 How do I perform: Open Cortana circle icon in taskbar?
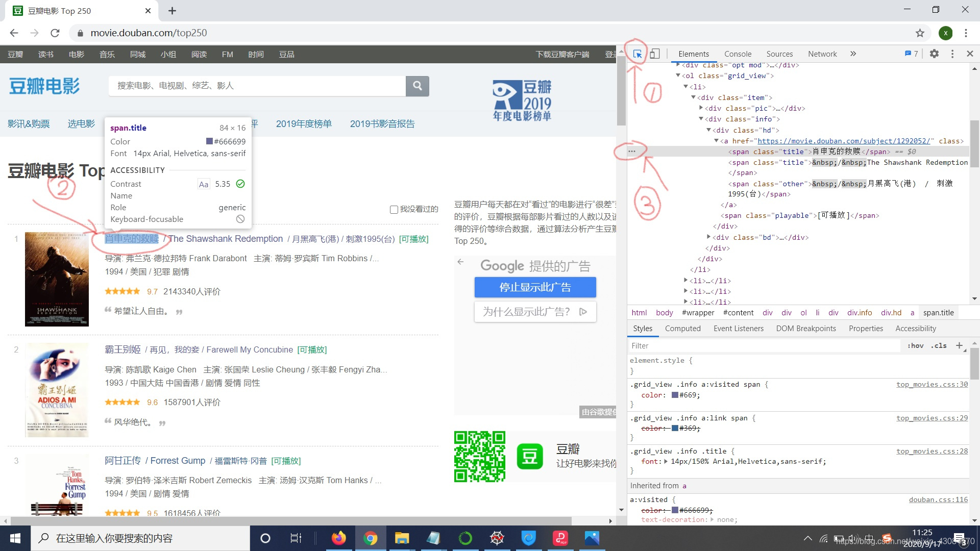[x=265, y=538]
